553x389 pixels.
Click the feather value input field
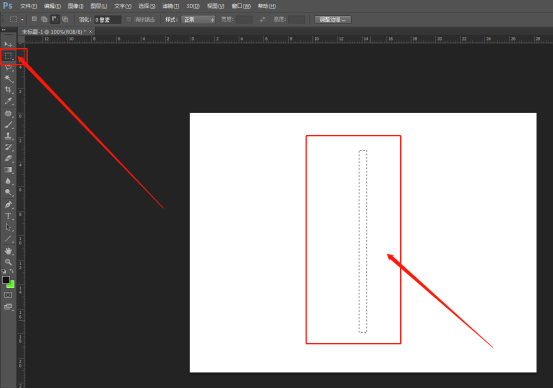point(108,20)
